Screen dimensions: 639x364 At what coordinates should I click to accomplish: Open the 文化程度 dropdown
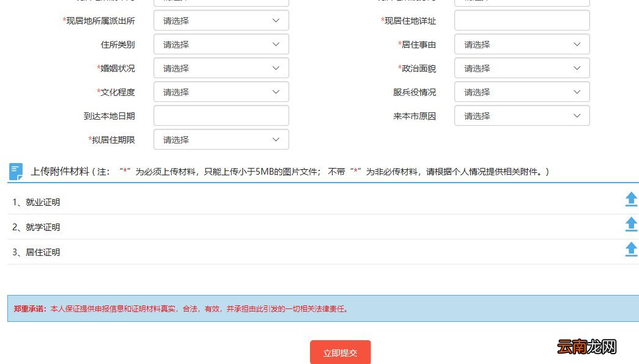click(x=221, y=92)
